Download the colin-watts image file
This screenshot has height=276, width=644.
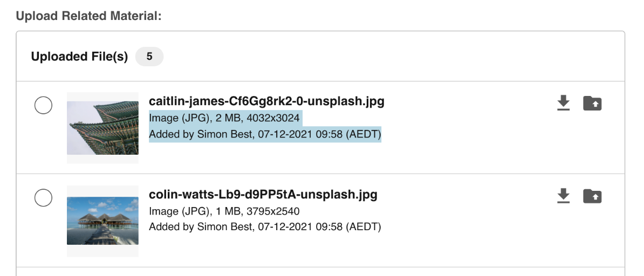(563, 196)
